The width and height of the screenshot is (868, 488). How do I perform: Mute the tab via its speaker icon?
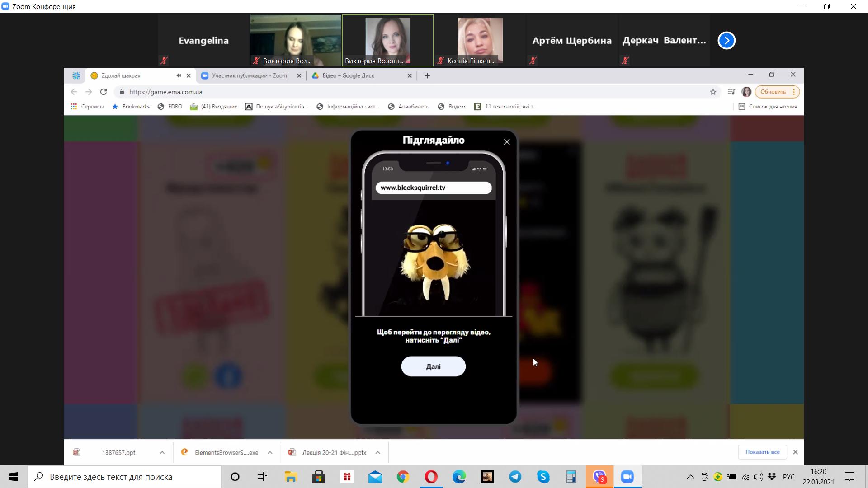(179, 75)
